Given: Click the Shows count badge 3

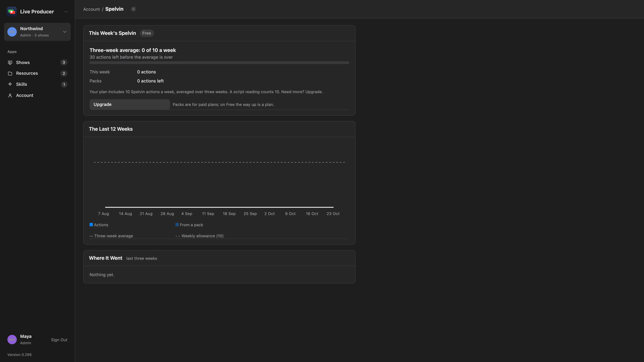Looking at the screenshot, I should (64, 63).
